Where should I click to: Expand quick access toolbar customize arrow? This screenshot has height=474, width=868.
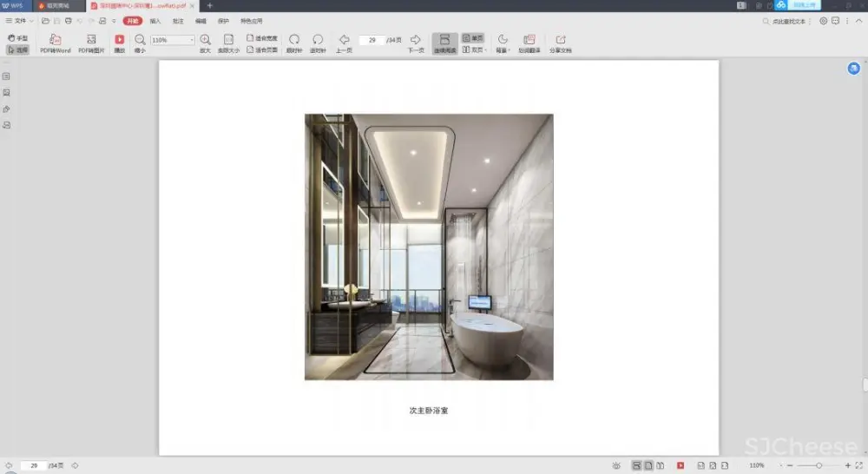pyautogui.click(x=114, y=21)
